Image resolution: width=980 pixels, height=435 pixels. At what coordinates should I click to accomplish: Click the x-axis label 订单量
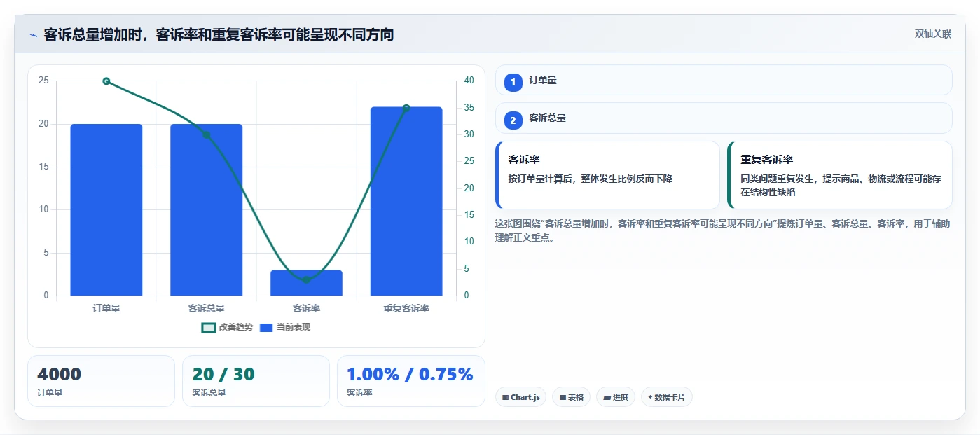tap(106, 308)
